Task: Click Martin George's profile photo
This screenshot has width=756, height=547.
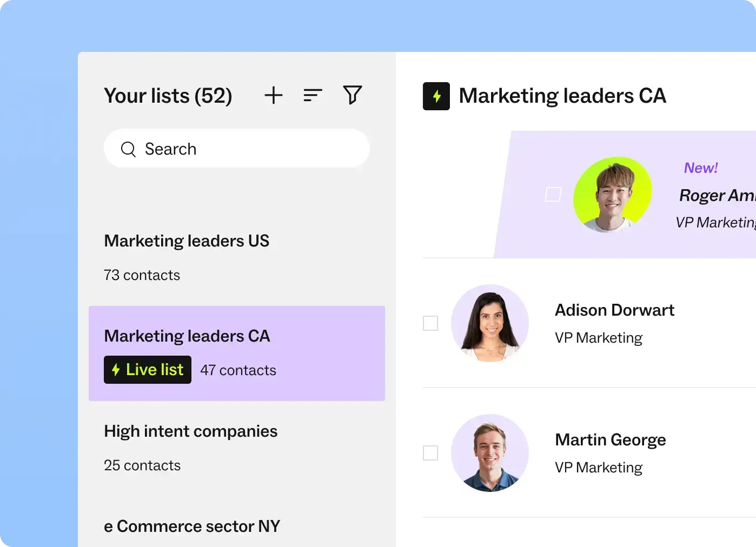Action: (x=490, y=453)
